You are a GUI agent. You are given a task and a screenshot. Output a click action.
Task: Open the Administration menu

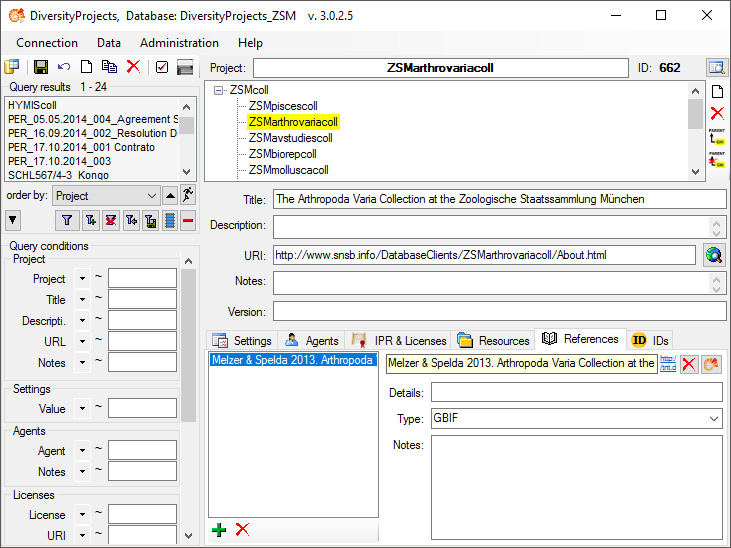point(179,43)
